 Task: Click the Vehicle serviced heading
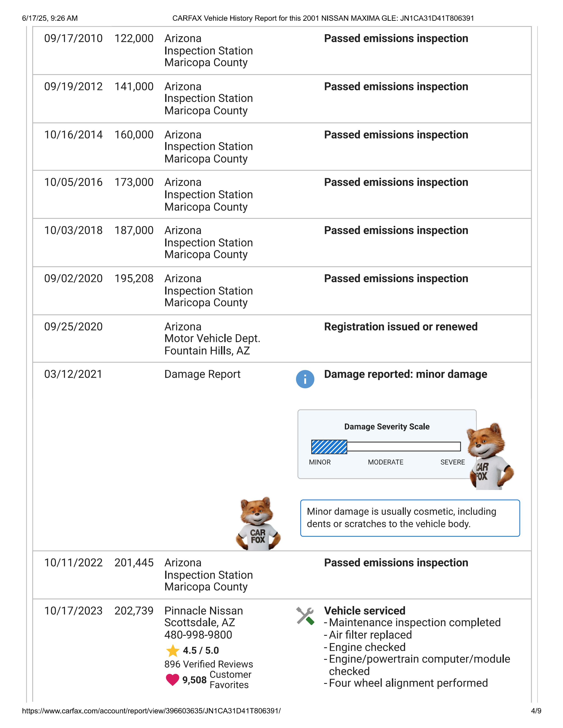click(365, 611)
